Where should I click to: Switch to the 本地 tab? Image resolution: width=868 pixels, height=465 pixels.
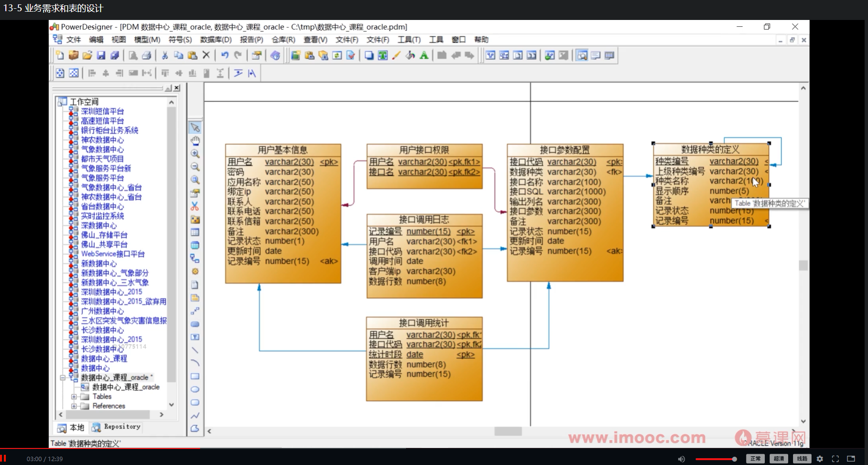click(x=71, y=428)
